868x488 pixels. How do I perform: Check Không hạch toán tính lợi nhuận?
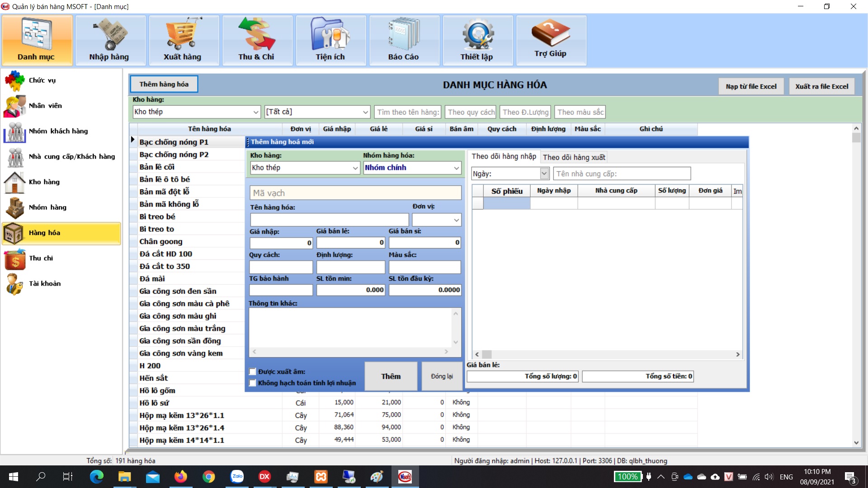pos(253,383)
